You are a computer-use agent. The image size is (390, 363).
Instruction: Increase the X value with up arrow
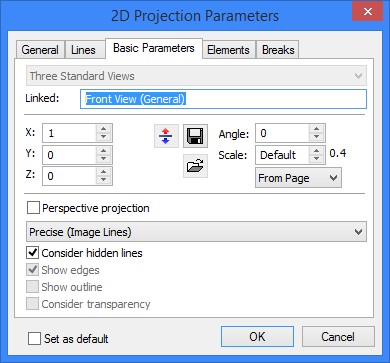[104, 129]
